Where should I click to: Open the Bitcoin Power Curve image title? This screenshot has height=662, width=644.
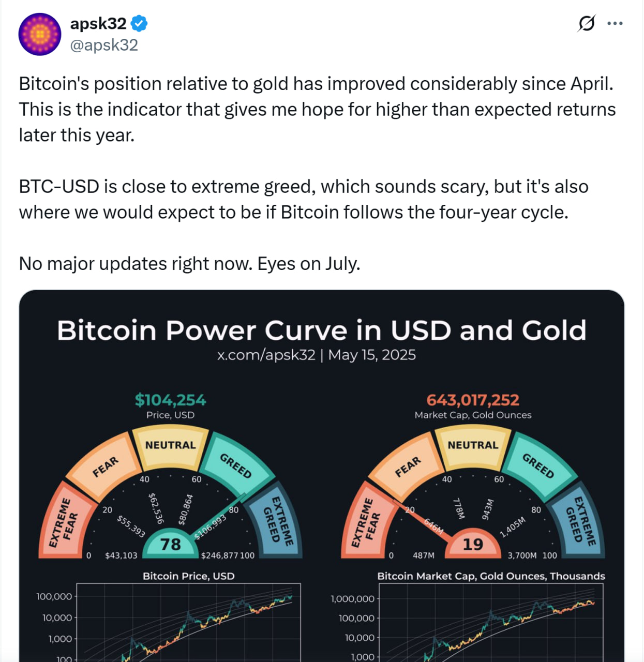pyautogui.click(x=321, y=330)
